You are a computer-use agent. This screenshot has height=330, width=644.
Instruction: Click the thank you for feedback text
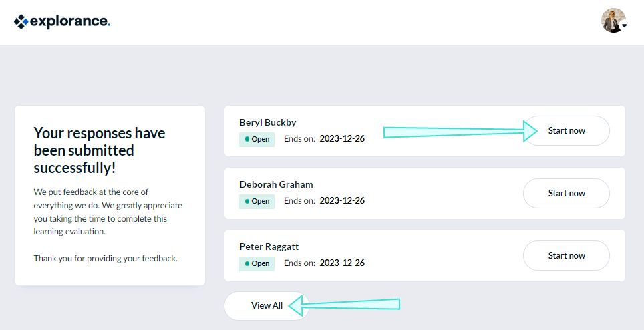(106, 258)
